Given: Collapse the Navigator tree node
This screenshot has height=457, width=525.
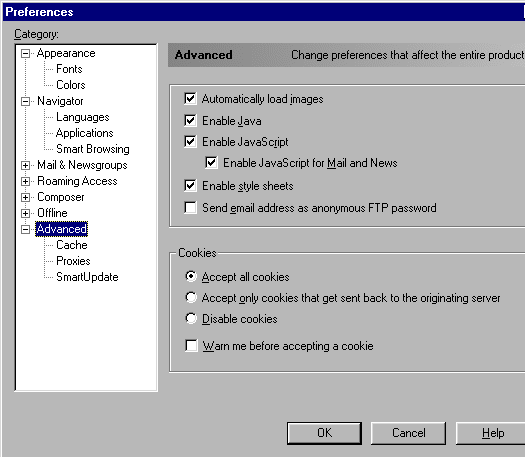Looking at the screenshot, I should pyautogui.click(x=25, y=101).
